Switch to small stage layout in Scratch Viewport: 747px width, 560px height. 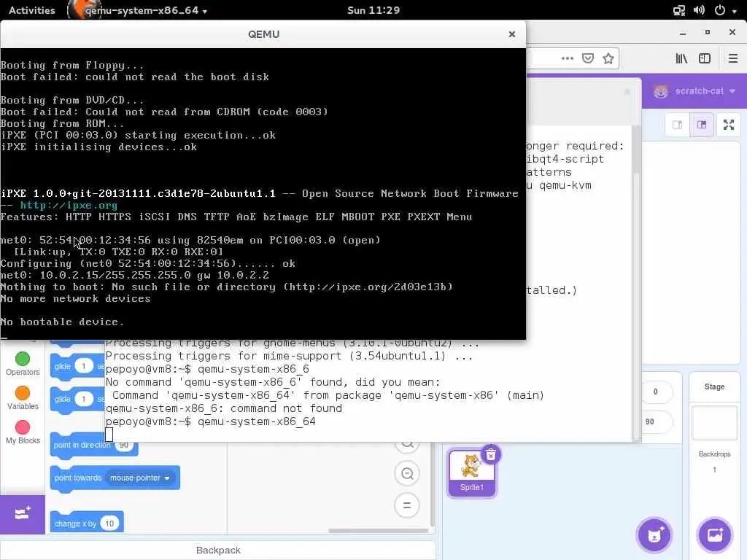coord(677,125)
